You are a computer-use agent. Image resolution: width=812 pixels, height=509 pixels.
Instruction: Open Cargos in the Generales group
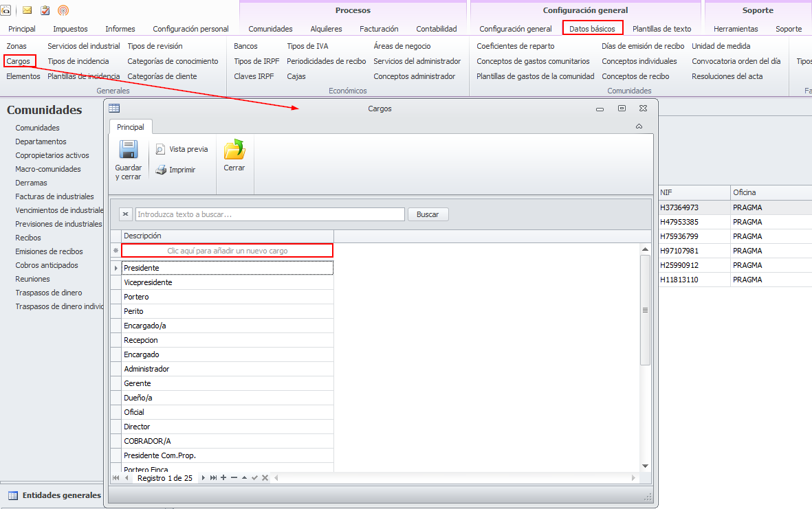(x=19, y=61)
